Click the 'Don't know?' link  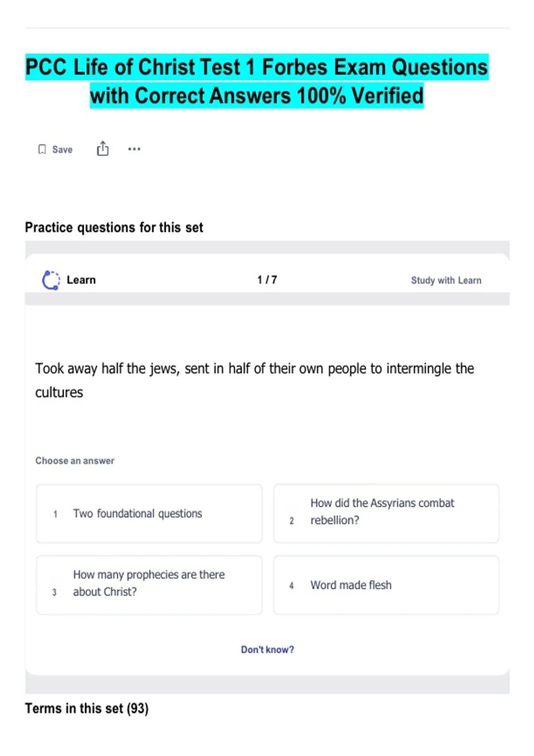pos(267,650)
